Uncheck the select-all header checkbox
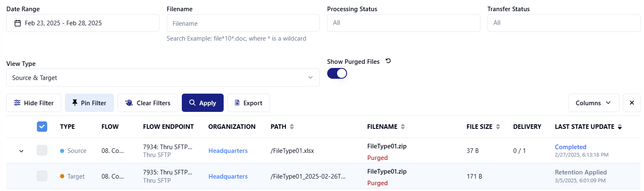 (42, 127)
